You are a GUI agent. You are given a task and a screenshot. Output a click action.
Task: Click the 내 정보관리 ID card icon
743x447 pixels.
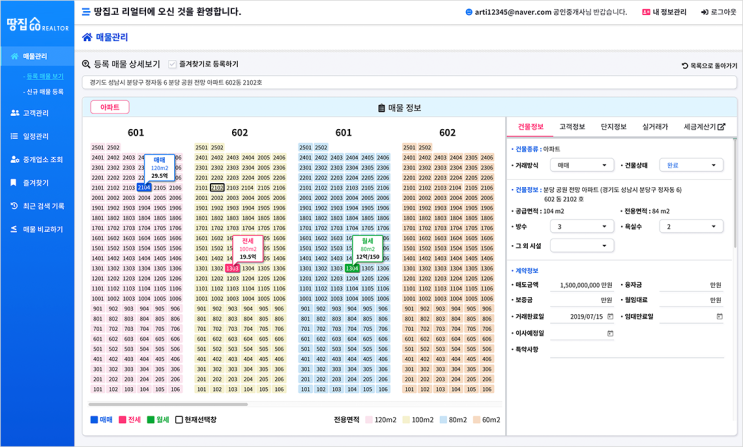coord(646,12)
